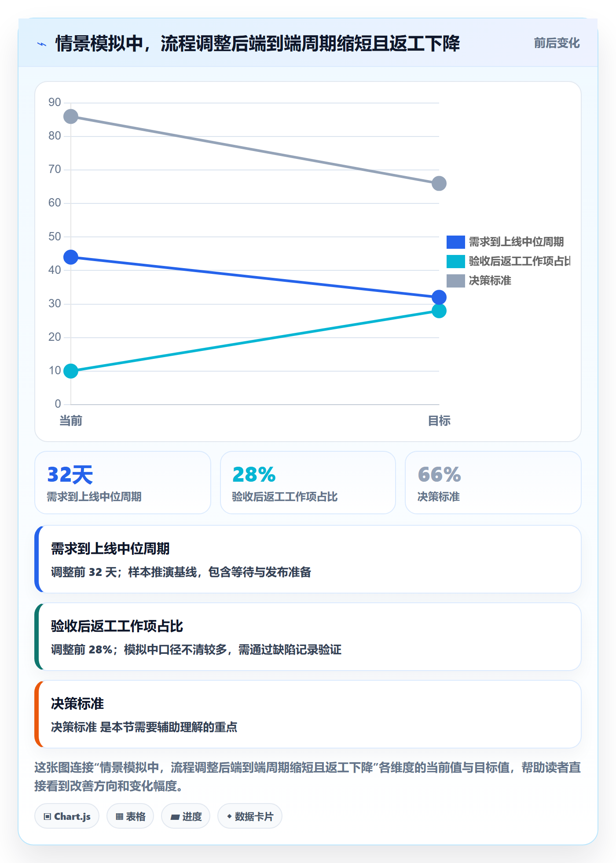Click the 决策标准 detail card heading

tap(77, 704)
